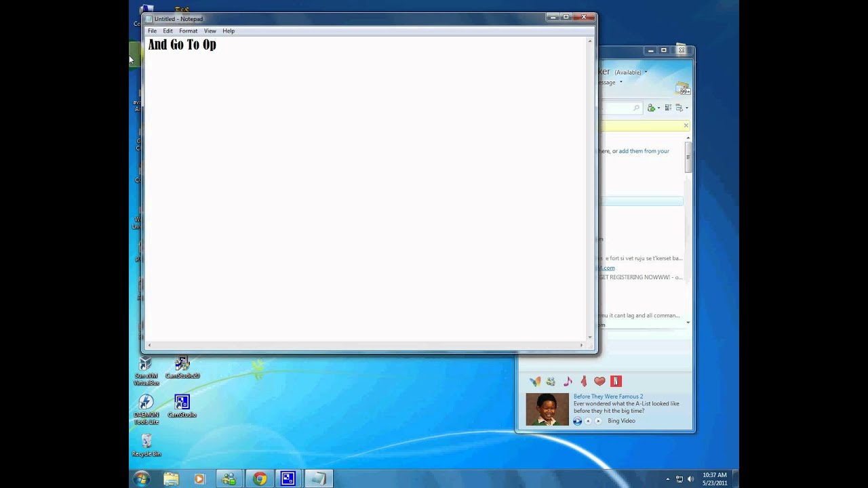The height and width of the screenshot is (488, 868).
Task: Open the Format menu in Notepad
Action: [188, 31]
